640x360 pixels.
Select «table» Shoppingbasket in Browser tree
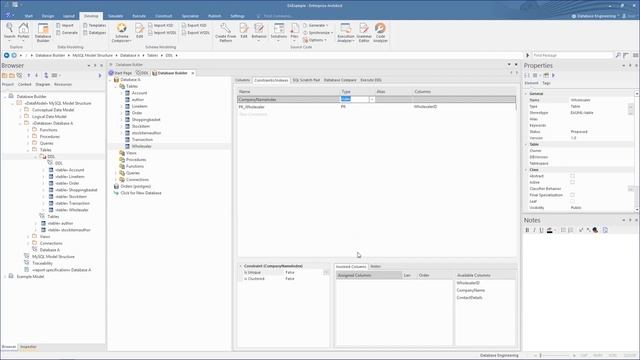click(x=76, y=190)
